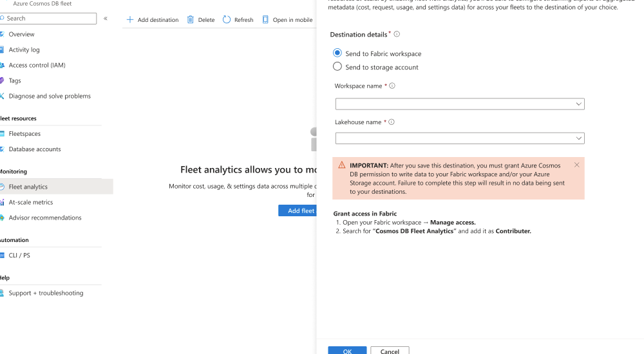The height and width of the screenshot is (354, 644).
Task: Open the Lakehouse name dropdown
Action: [460, 138]
